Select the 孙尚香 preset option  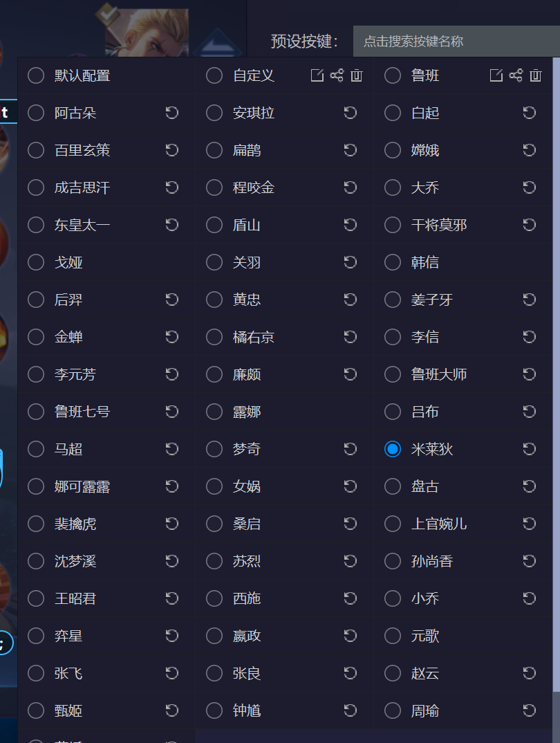tap(393, 561)
